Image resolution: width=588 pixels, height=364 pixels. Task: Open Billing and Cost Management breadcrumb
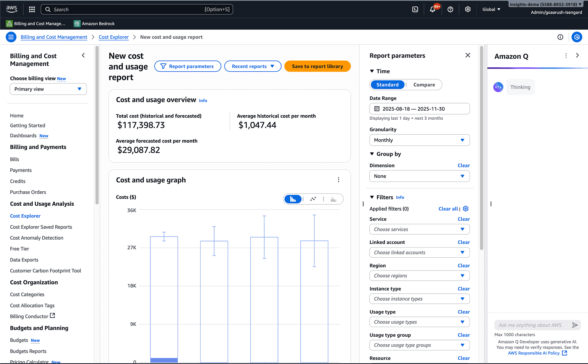tap(54, 37)
